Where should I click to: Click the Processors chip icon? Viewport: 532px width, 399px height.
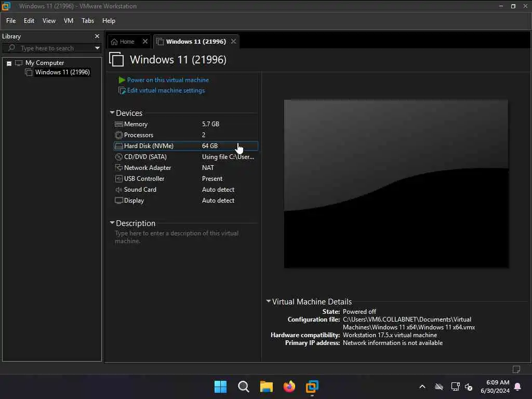point(119,135)
